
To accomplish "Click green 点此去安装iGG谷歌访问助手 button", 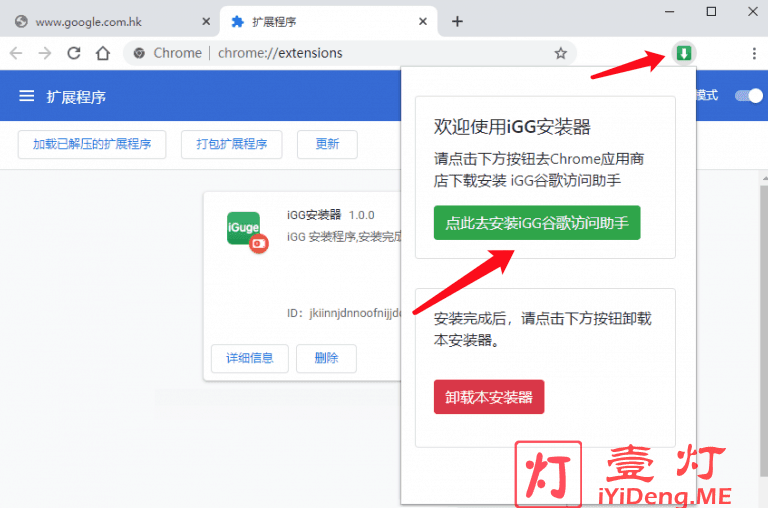I will click(537, 223).
